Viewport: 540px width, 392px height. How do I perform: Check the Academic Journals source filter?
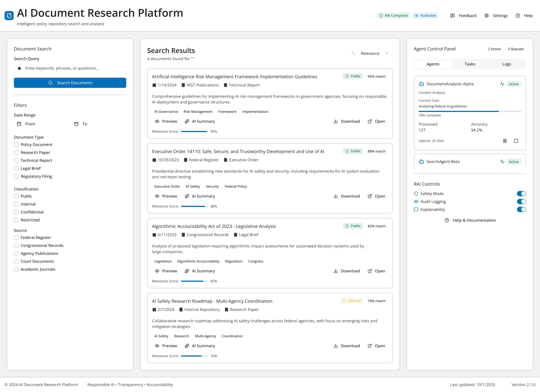[x=16, y=269]
